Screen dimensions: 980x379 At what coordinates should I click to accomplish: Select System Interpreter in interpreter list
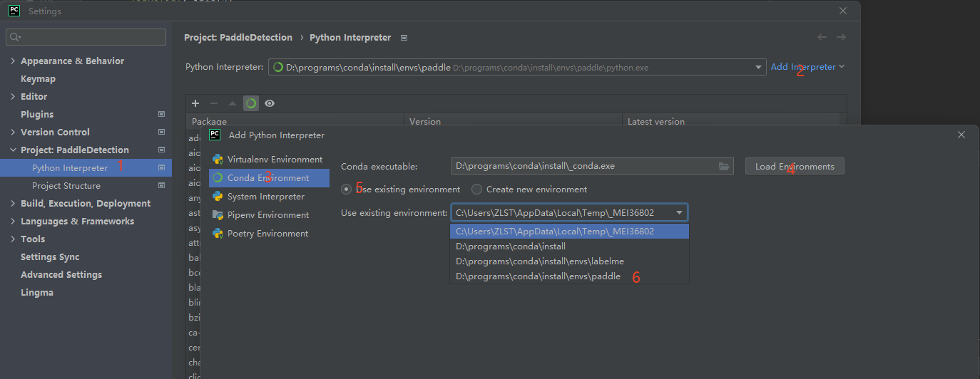269,197
